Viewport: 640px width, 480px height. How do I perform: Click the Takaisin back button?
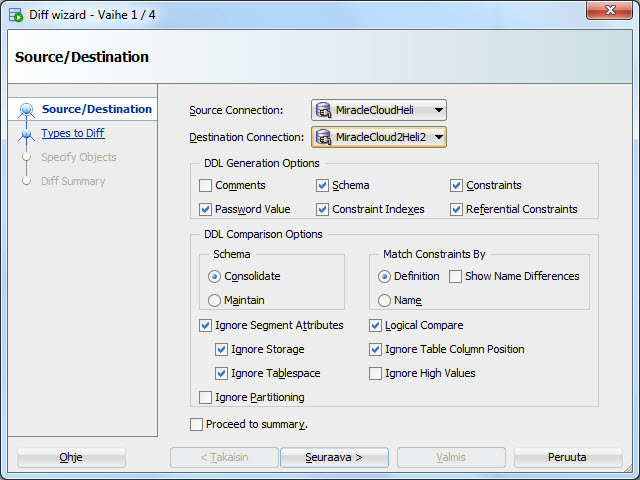point(224,457)
